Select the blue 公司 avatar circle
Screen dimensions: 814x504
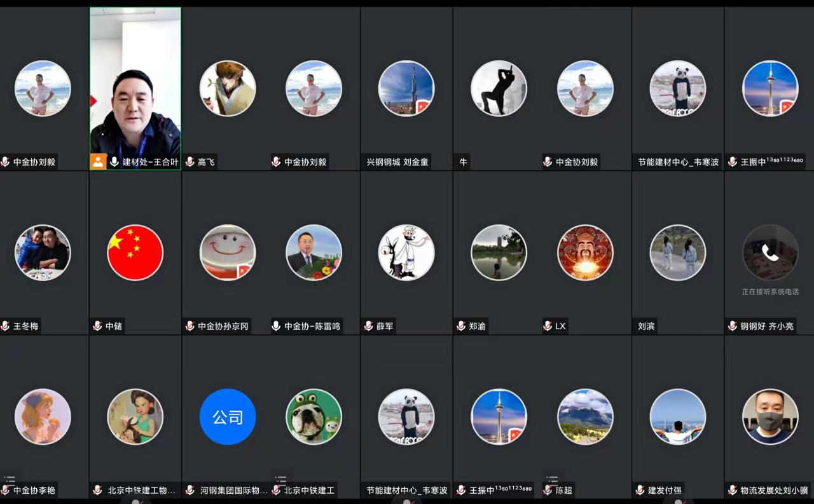[228, 417]
